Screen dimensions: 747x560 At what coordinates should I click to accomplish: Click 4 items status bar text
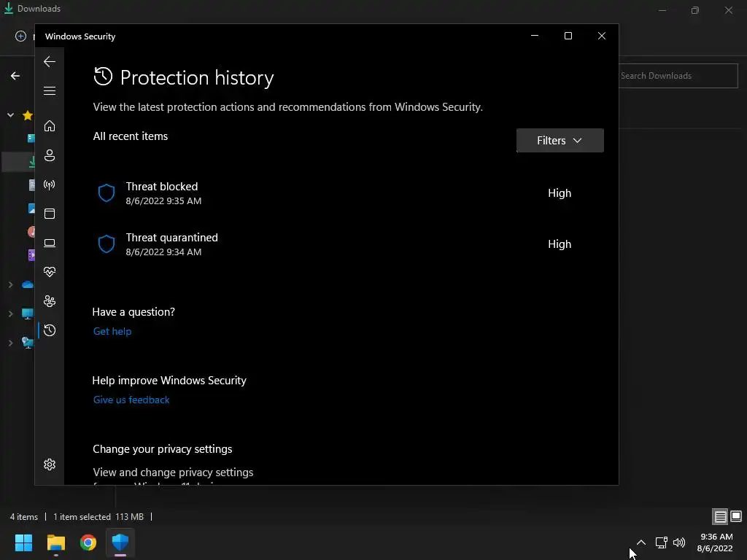click(24, 517)
